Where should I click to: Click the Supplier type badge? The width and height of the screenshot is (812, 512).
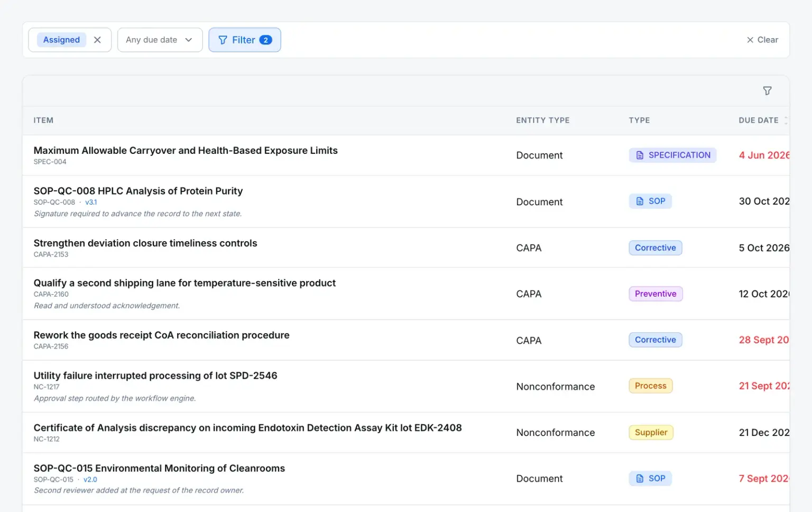(x=651, y=432)
